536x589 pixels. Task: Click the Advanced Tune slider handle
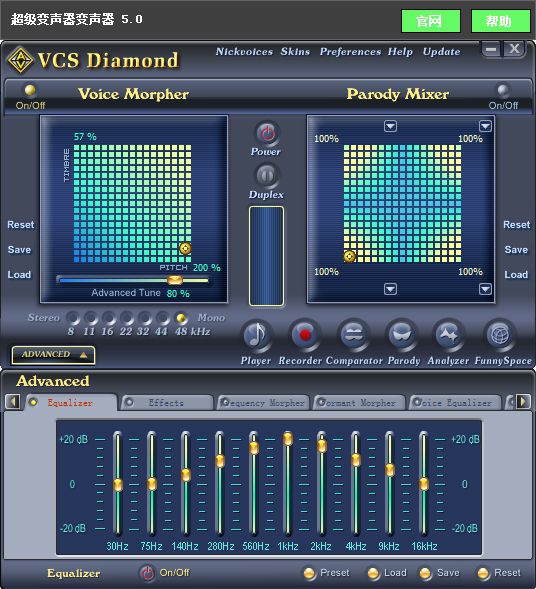(175, 280)
